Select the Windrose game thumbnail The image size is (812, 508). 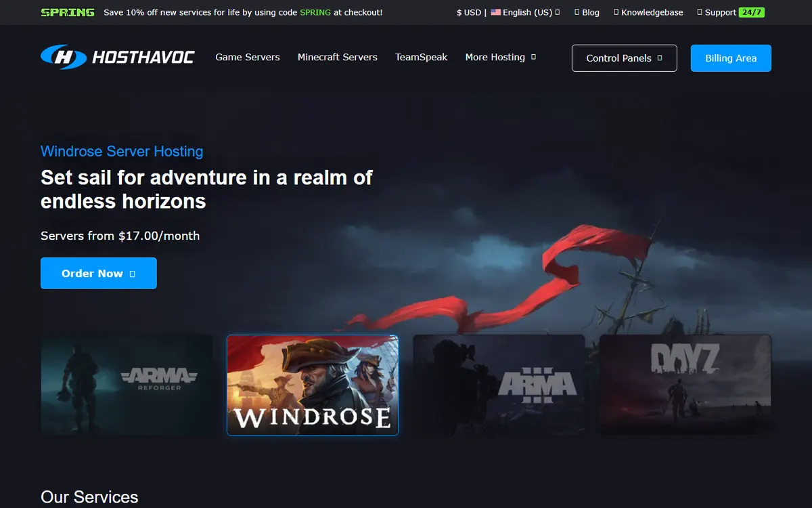313,385
